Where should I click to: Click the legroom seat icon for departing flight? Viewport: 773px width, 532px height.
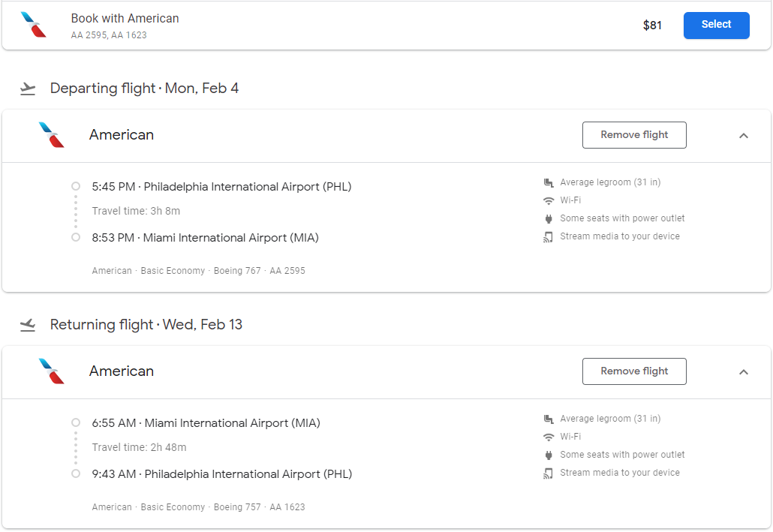pyautogui.click(x=549, y=182)
